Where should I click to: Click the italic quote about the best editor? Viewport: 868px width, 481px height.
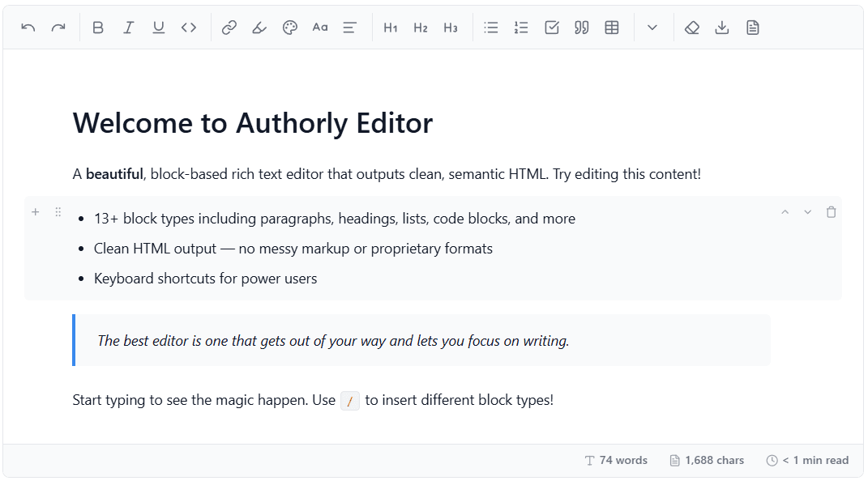tap(333, 341)
